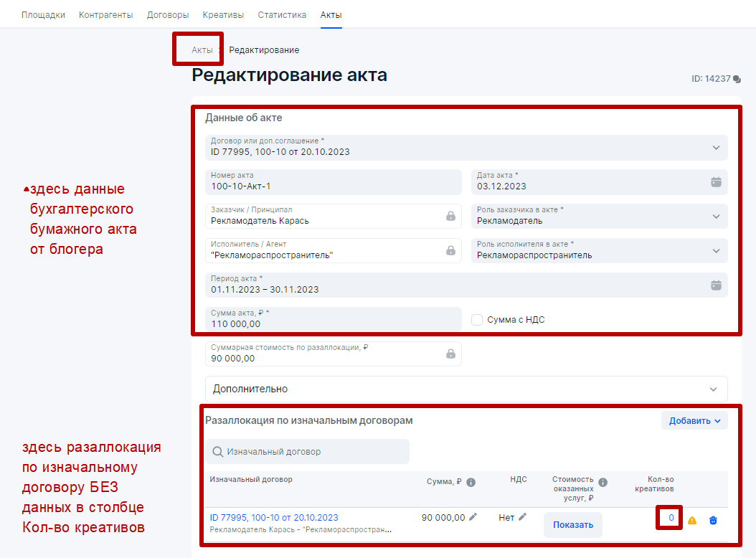Toggle the Сумма с НДС checkbox
The height and width of the screenshot is (558, 756).
click(477, 320)
